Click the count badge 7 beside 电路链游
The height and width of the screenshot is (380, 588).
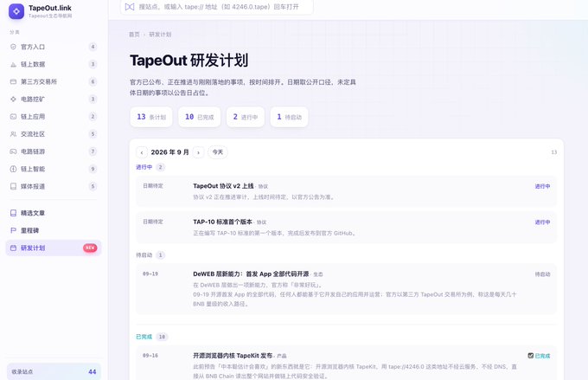pyautogui.click(x=93, y=151)
